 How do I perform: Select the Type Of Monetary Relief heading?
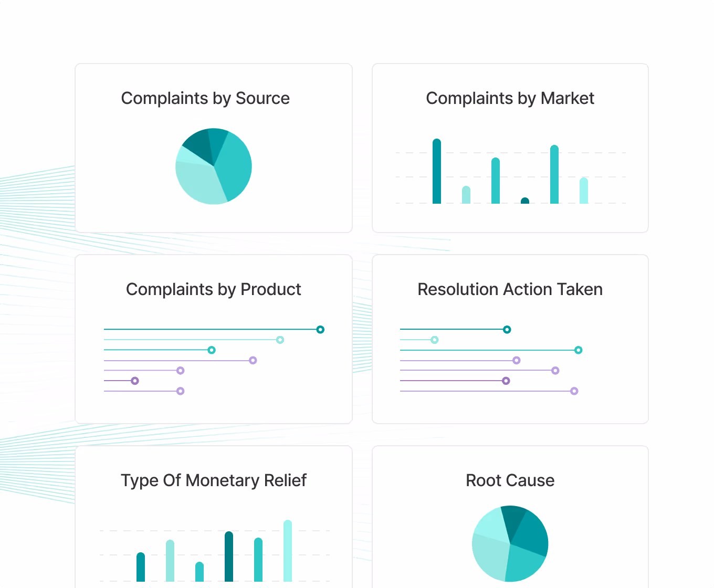[214, 480]
